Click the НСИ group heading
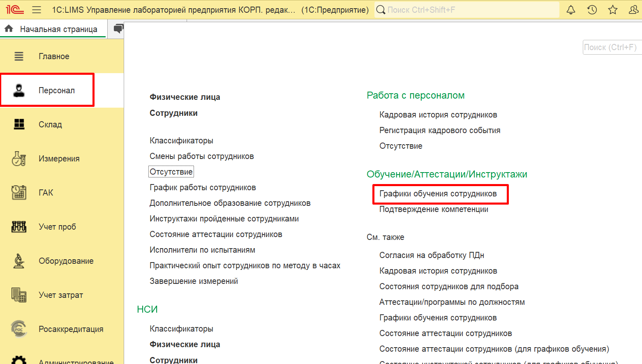 pyautogui.click(x=147, y=309)
